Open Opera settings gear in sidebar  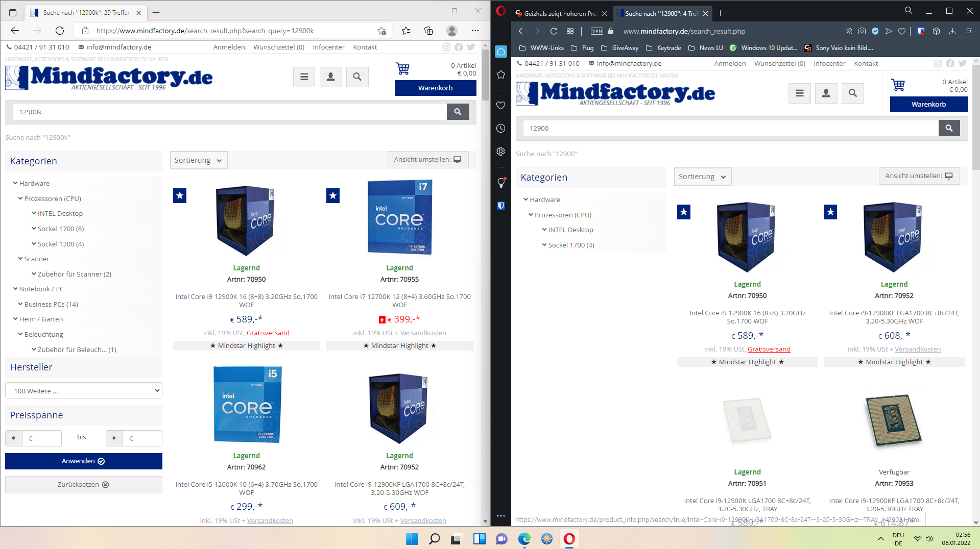501,152
